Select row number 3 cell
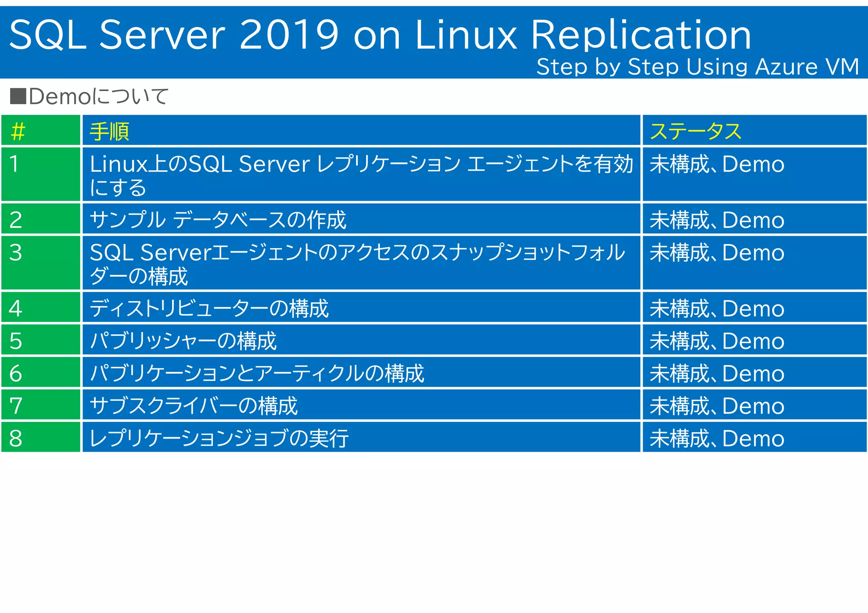 (41, 263)
